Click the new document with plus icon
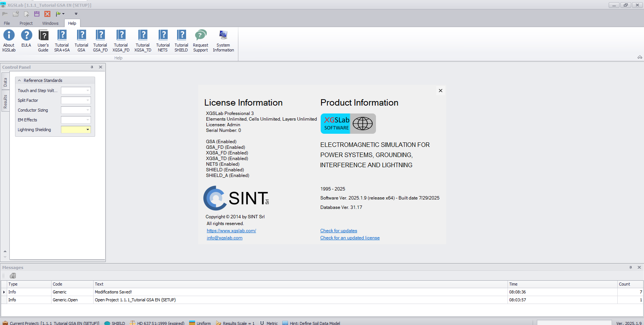 coord(26,14)
